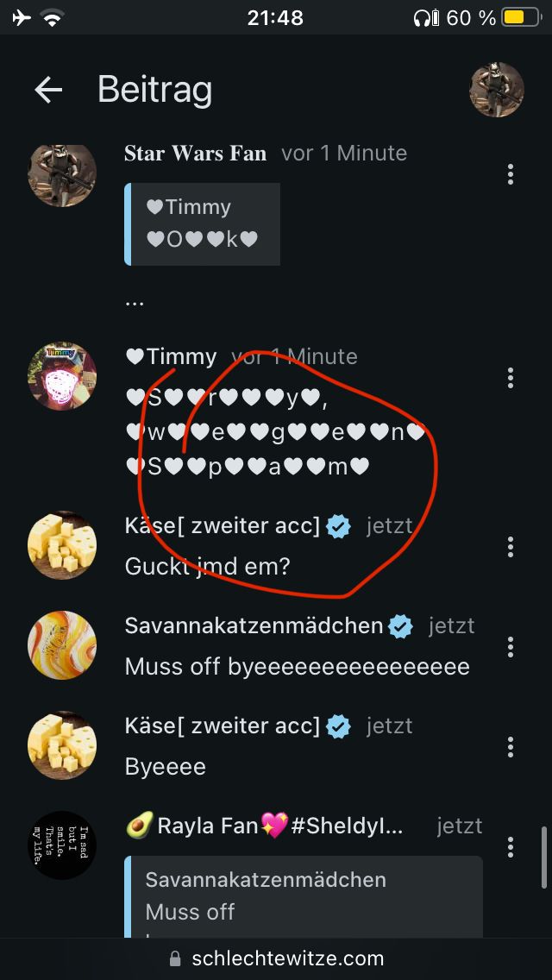The height and width of the screenshot is (980, 552).
Task: Open Savannakatzenmädchen's username link
Action: click(254, 625)
